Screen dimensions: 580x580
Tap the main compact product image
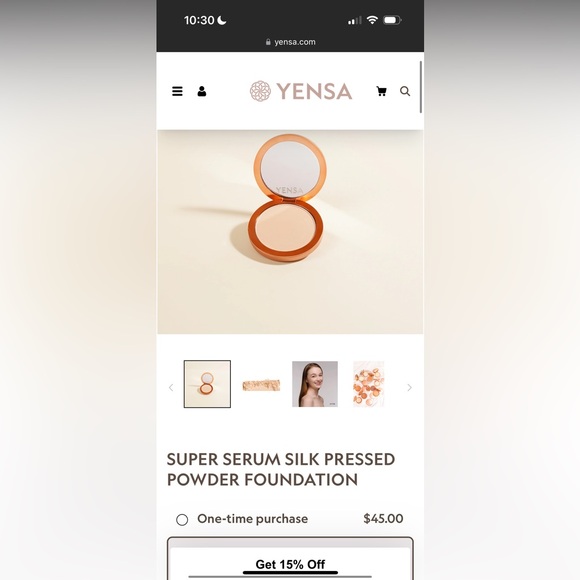click(x=290, y=232)
